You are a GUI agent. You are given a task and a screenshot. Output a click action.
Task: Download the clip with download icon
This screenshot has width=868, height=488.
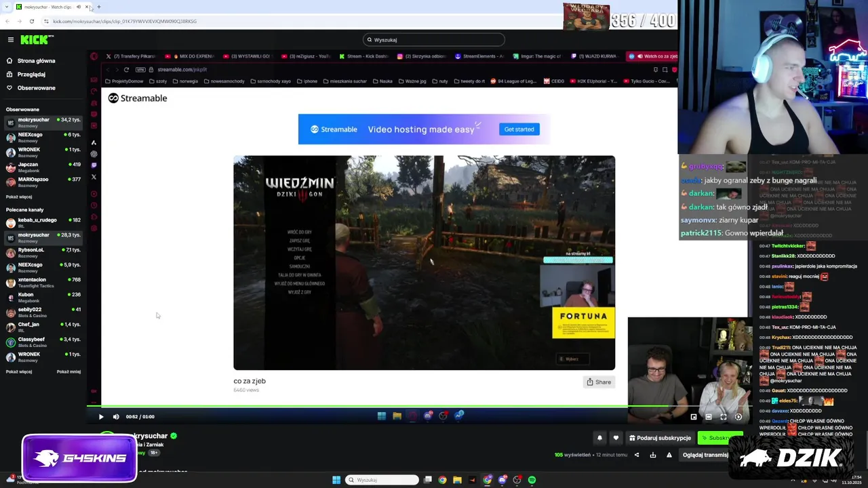click(653, 455)
